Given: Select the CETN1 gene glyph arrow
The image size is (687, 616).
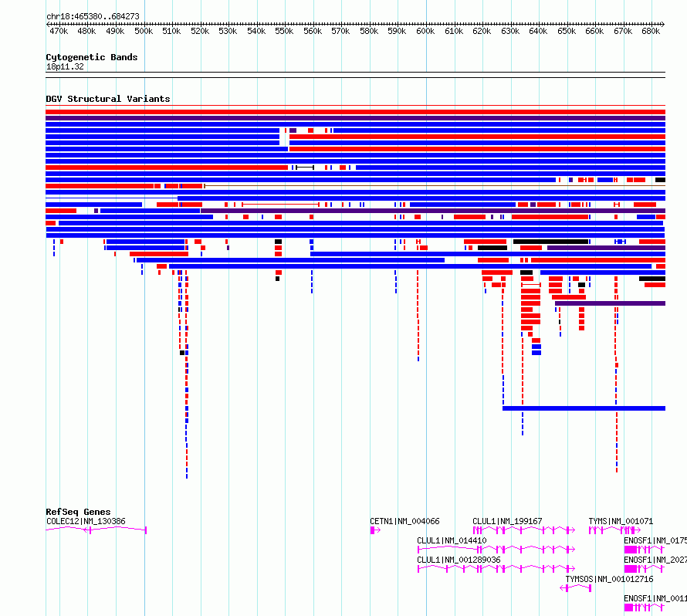Looking at the screenshot, I should click(375, 530).
